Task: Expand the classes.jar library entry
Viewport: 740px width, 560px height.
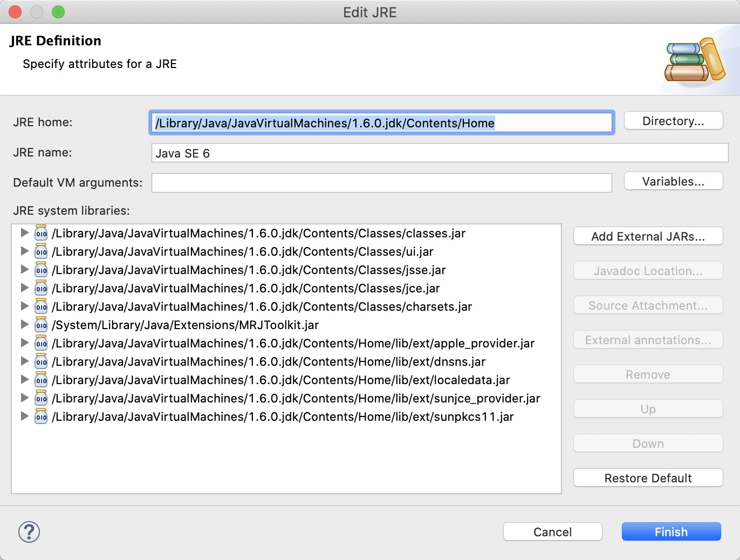Action: (x=24, y=233)
